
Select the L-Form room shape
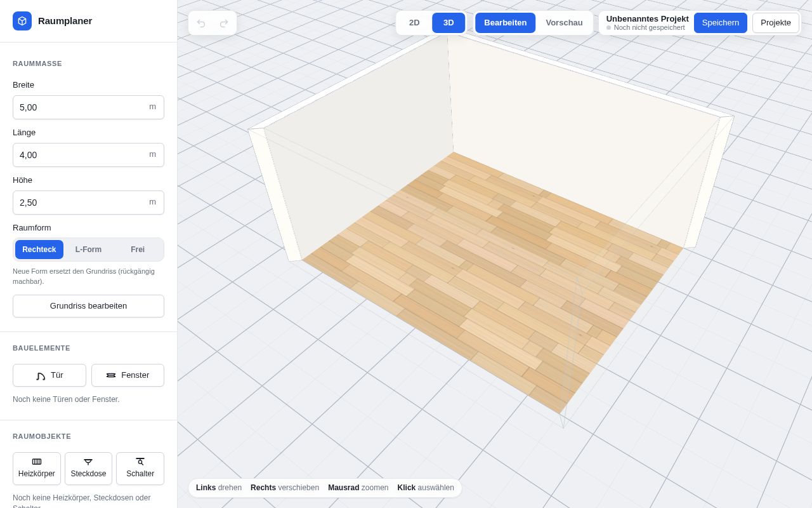tap(88, 250)
